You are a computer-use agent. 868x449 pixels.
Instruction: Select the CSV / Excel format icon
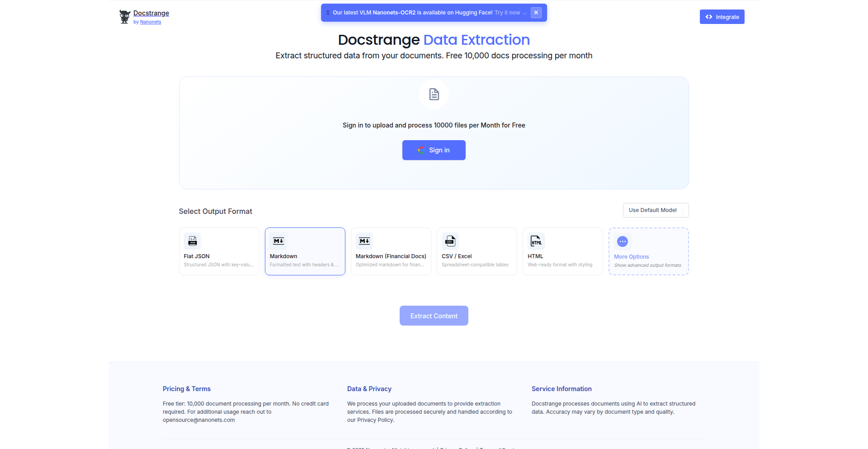(x=450, y=241)
